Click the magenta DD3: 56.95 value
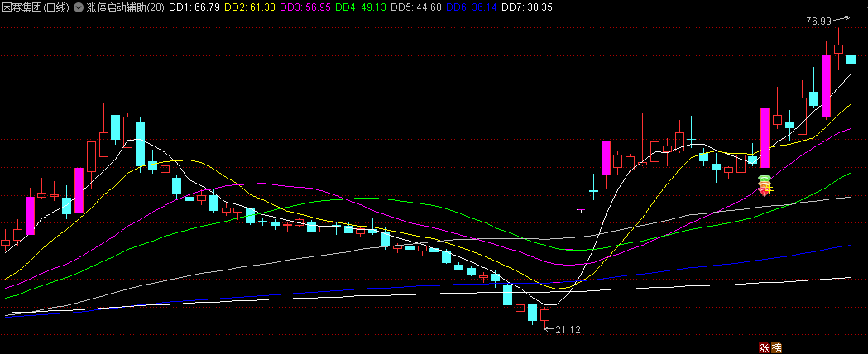The width and height of the screenshot is (868, 354). (x=304, y=8)
